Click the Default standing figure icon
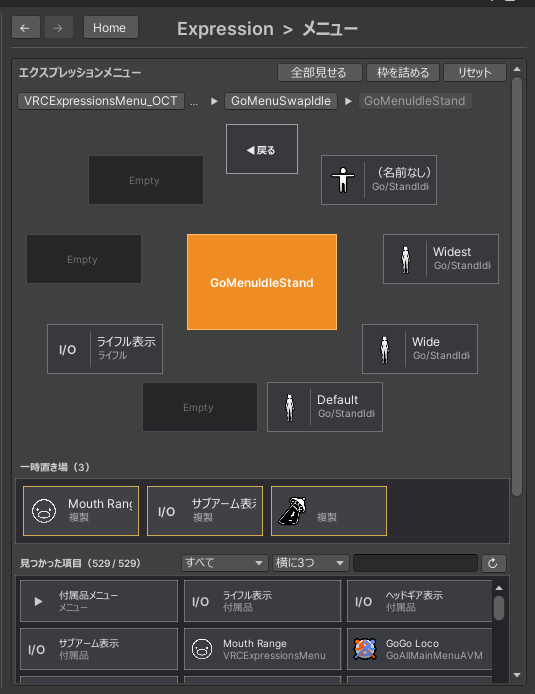Viewport: 535px width, 694px height. click(289, 407)
